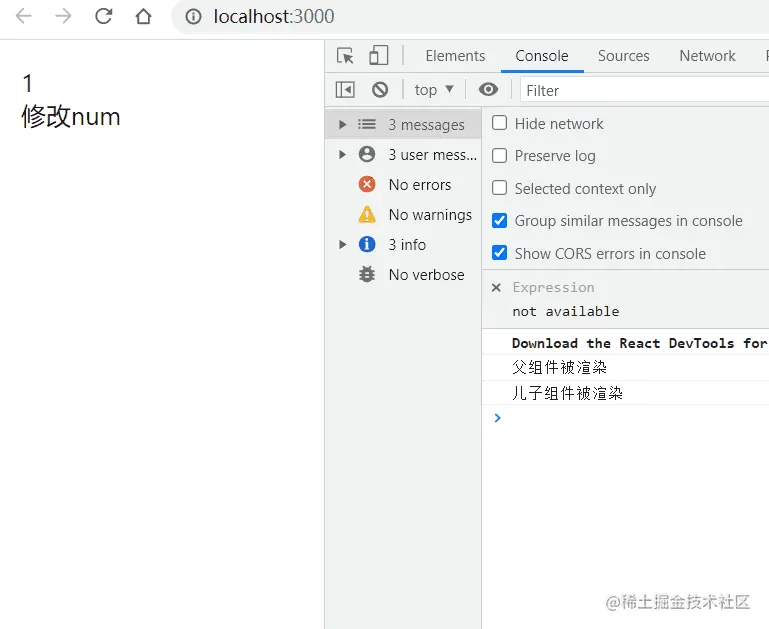Go back with the browser back arrow

pos(23,16)
